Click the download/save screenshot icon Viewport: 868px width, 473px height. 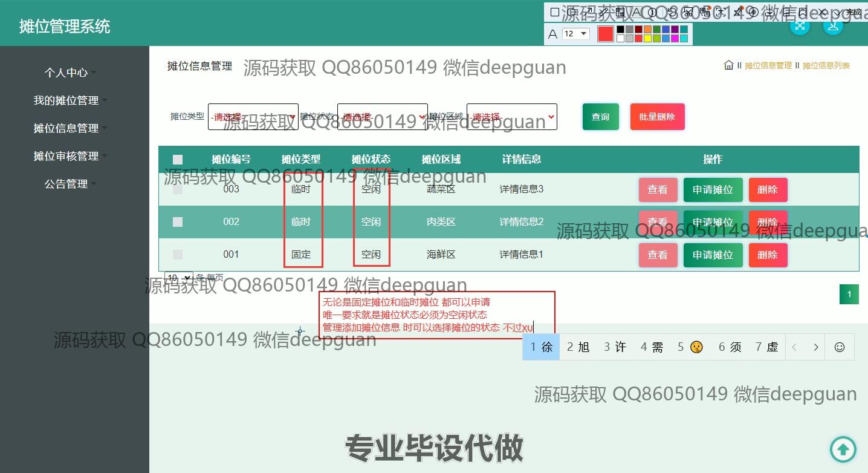tap(769, 12)
